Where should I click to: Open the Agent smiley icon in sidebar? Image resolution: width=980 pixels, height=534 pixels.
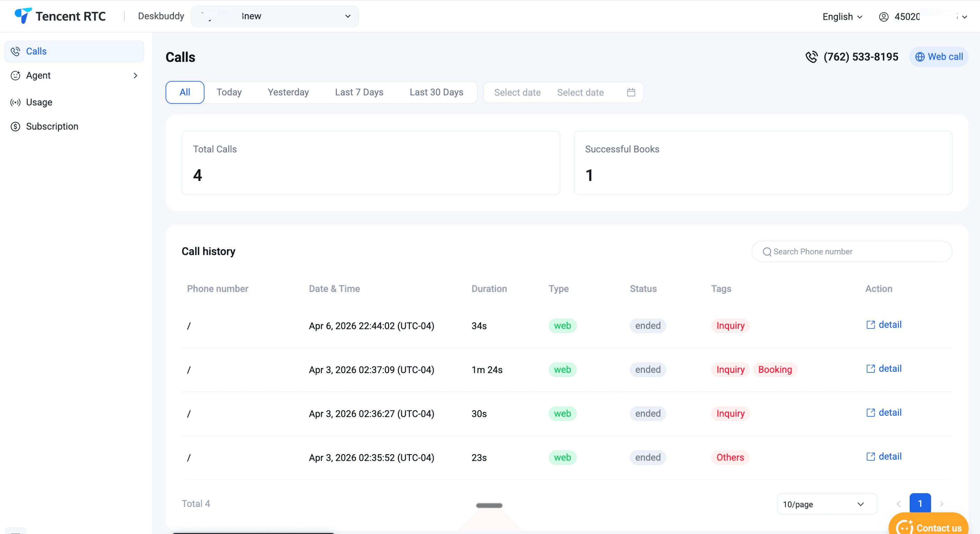(x=15, y=75)
